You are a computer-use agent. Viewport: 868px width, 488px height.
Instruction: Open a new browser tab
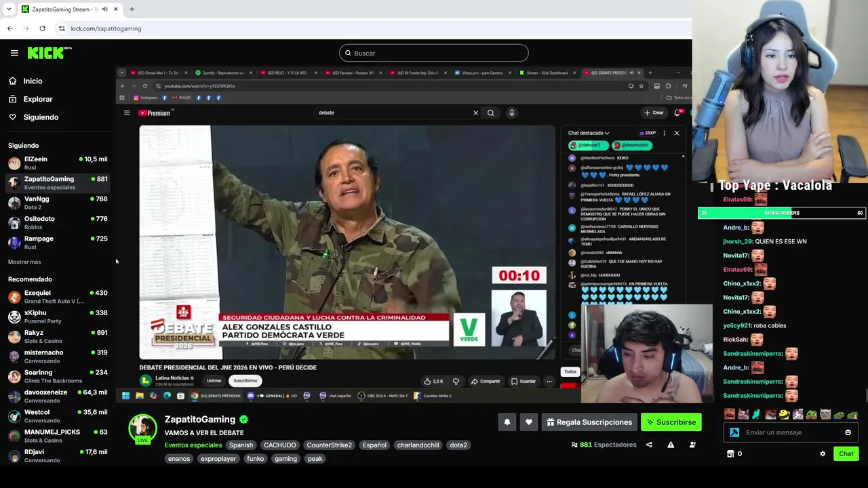pyautogui.click(x=132, y=9)
